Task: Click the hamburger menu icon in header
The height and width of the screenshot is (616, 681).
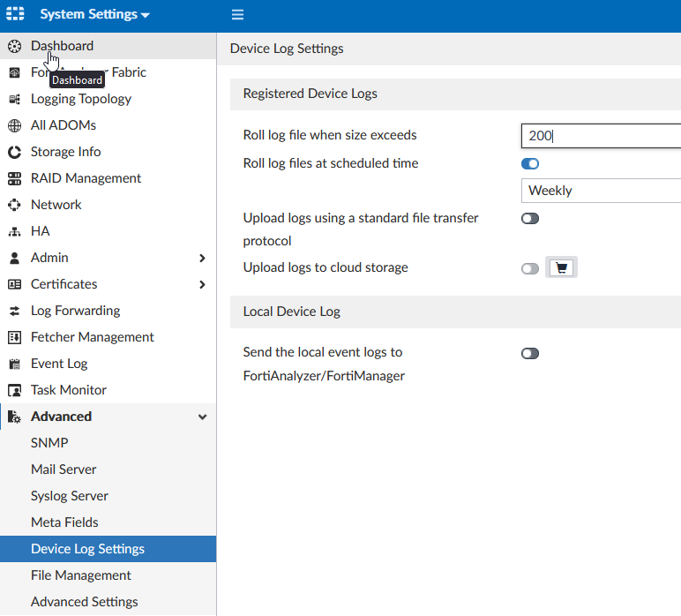Action: (237, 15)
